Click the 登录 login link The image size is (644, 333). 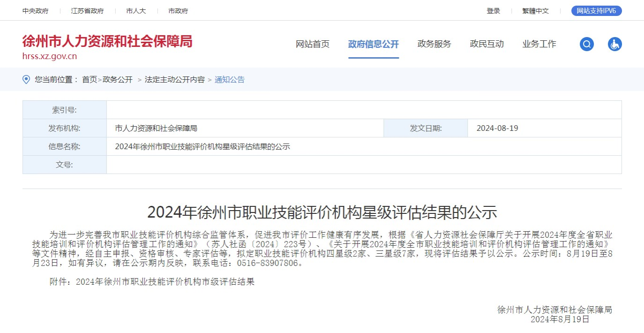pyautogui.click(x=494, y=11)
